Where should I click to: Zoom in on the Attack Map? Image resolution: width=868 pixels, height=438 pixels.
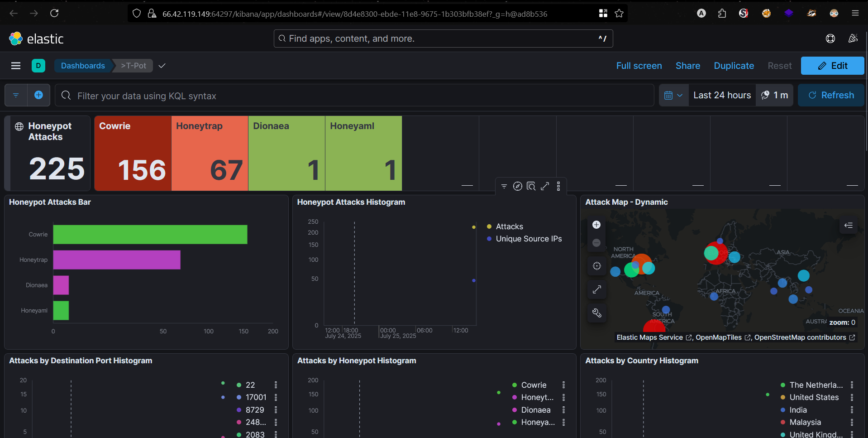point(596,225)
